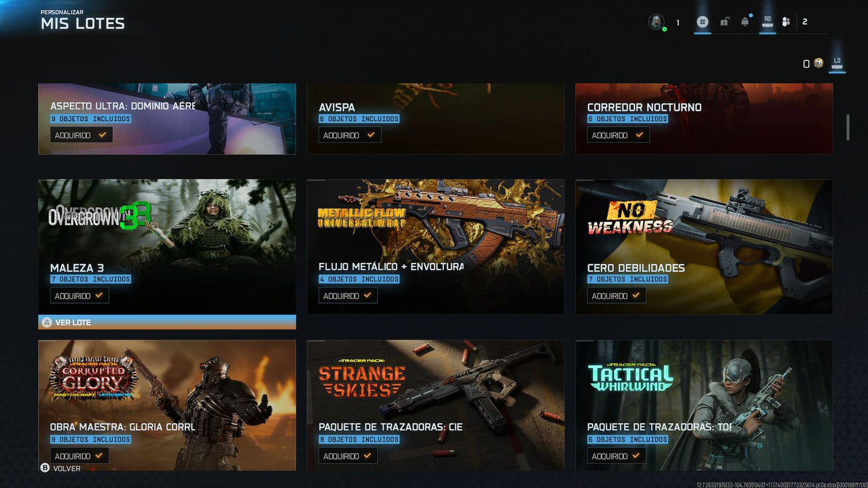Click Adquirido button on Avispa bundle
Viewport: 868px width, 488px height.
click(350, 135)
